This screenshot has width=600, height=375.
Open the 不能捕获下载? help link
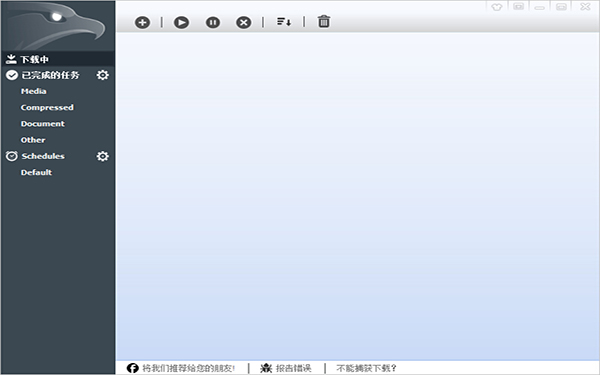pyautogui.click(x=366, y=368)
